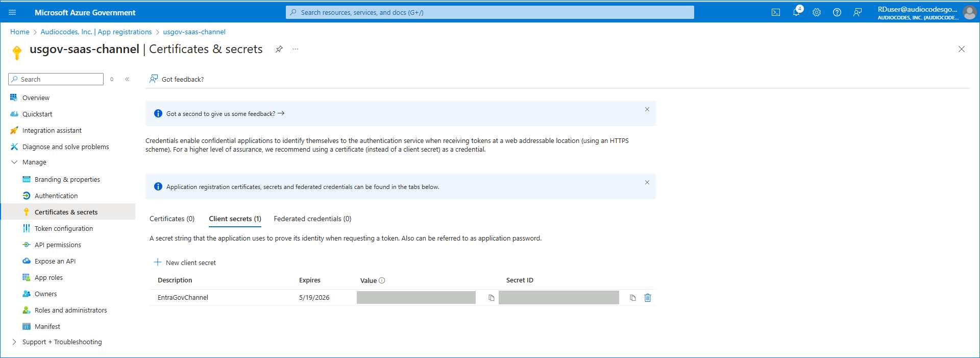Click the Description column header

click(x=175, y=280)
